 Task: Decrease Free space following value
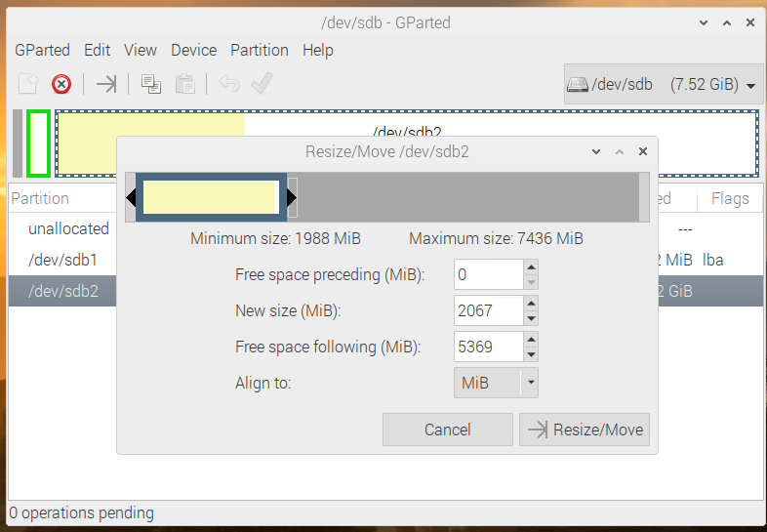click(x=531, y=353)
